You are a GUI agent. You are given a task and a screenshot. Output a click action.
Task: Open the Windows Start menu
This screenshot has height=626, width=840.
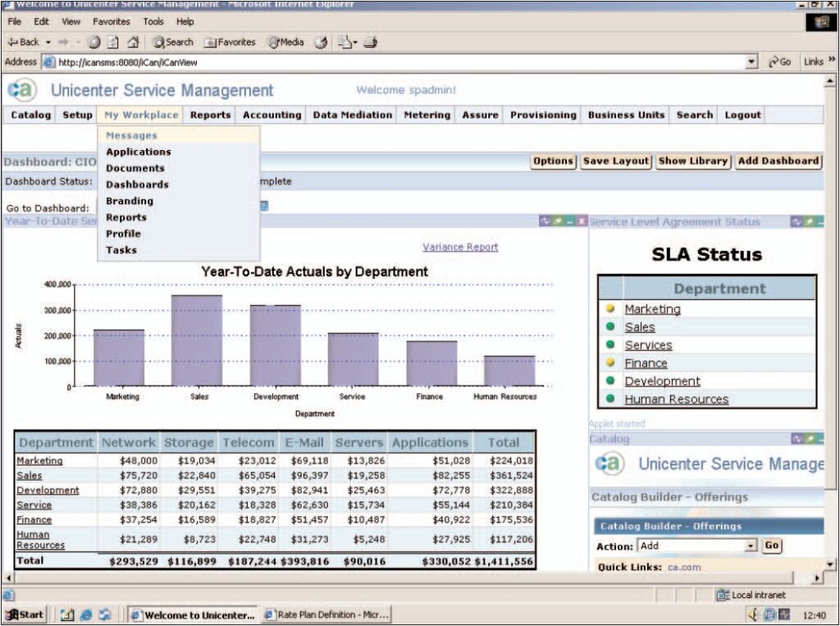[x=24, y=615]
